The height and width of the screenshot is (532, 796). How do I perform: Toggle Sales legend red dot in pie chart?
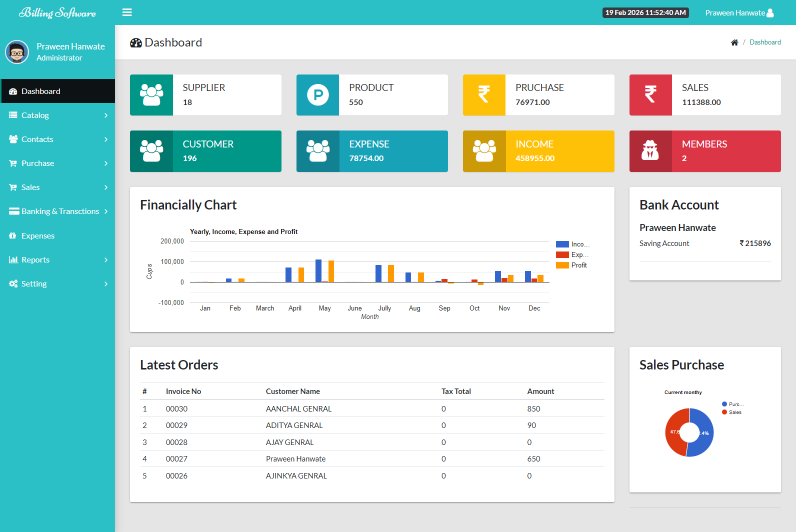724,412
